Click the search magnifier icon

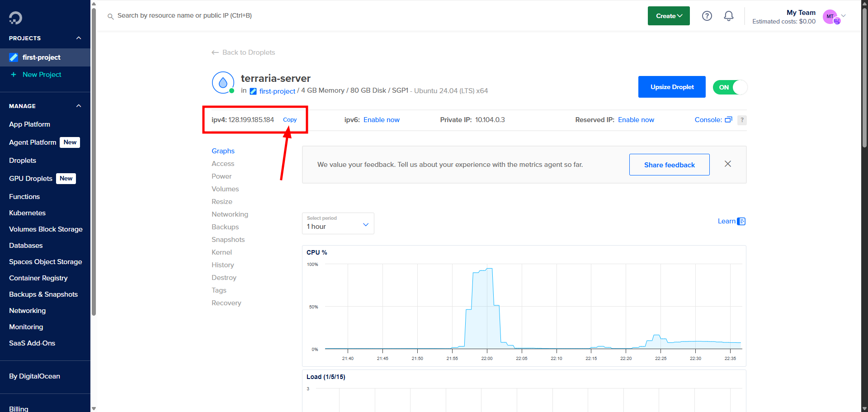point(110,16)
